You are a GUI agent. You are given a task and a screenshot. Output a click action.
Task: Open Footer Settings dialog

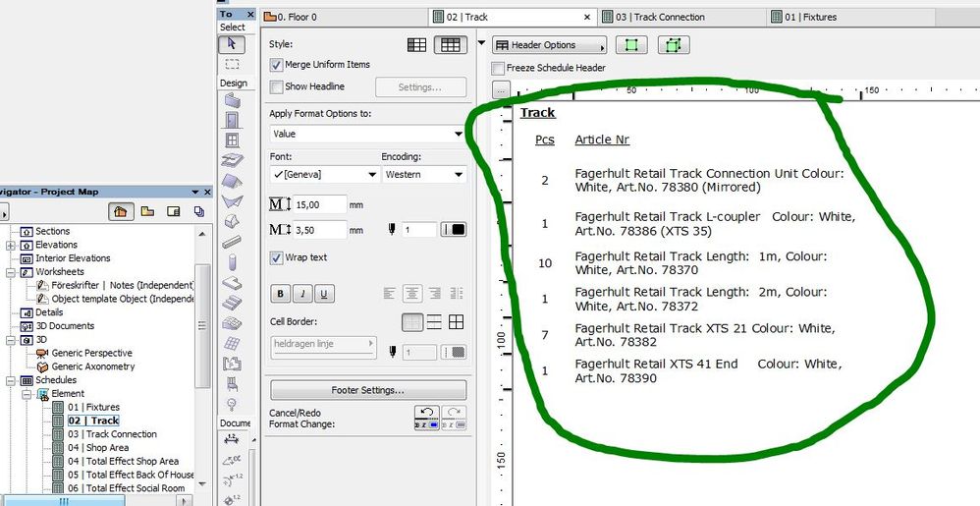(x=368, y=390)
